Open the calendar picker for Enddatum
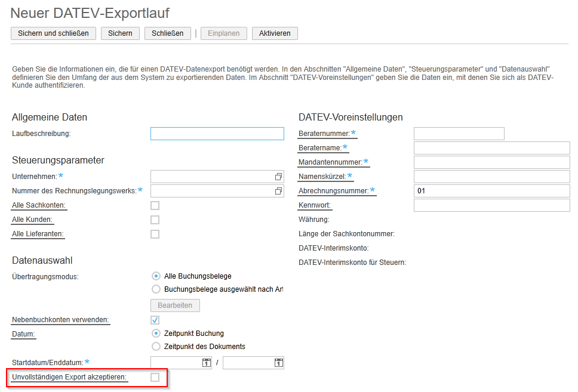Screen dimensions: 578x392 (278, 362)
